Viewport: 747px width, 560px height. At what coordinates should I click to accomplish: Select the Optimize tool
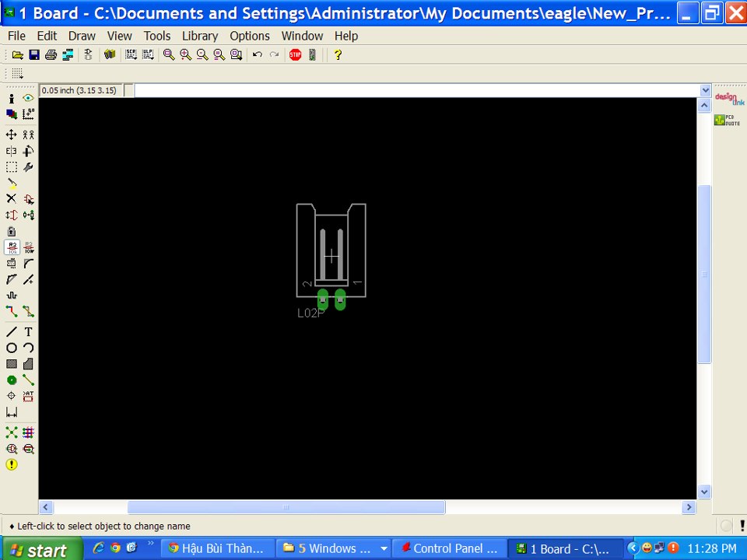pyautogui.click(x=28, y=279)
